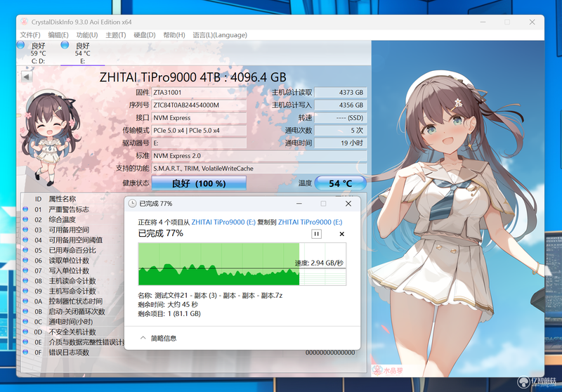Viewport: 562px width, 392px height.
Task: Click the chibi character image beside disk info
Action: click(50, 138)
